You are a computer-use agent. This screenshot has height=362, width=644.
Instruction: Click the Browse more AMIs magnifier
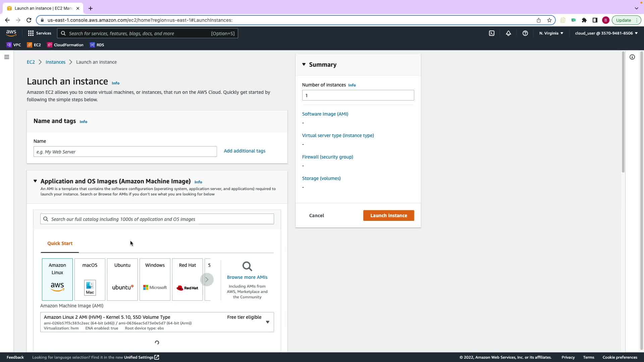(x=247, y=267)
